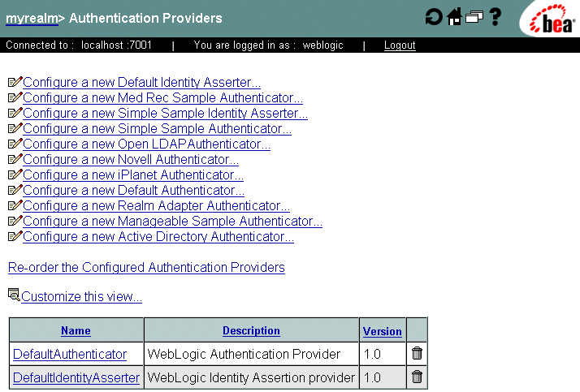The width and height of the screenshot is (580, 392).
Task: Click pencil icon beside Simple Sample Identity Asserter
Action: click(x=15, y=113)
